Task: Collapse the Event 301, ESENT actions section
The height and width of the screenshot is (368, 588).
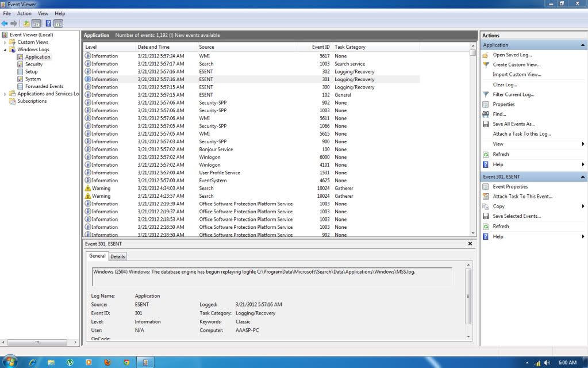Action: tap(583, 177)
